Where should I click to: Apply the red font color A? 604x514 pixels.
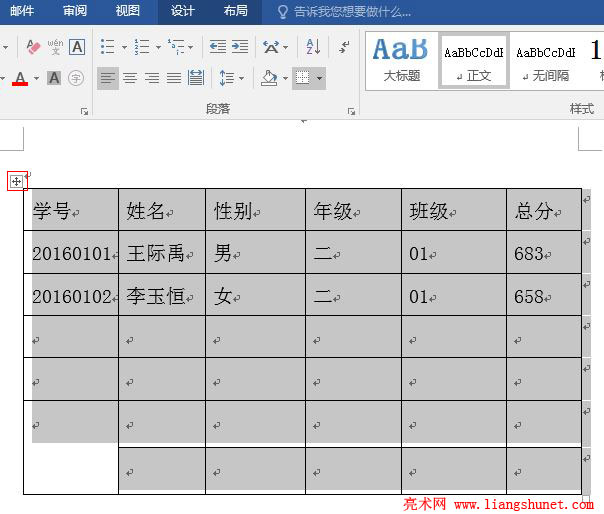(20, 78)
